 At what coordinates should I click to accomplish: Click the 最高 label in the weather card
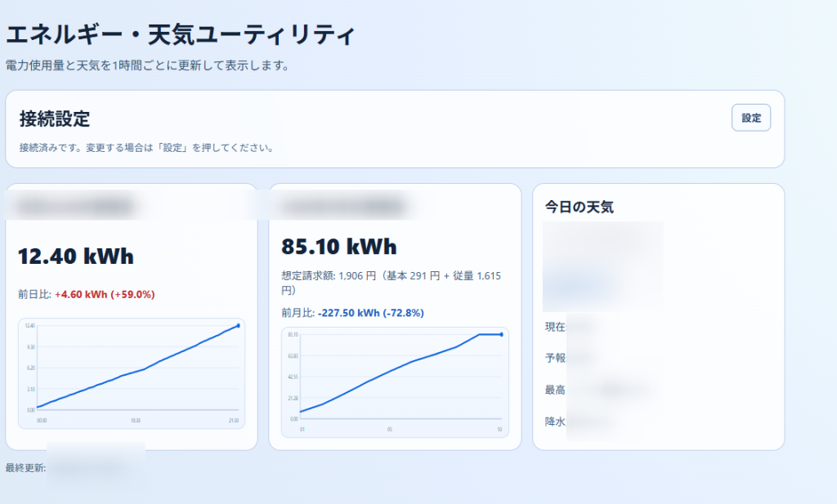(556, 390)
